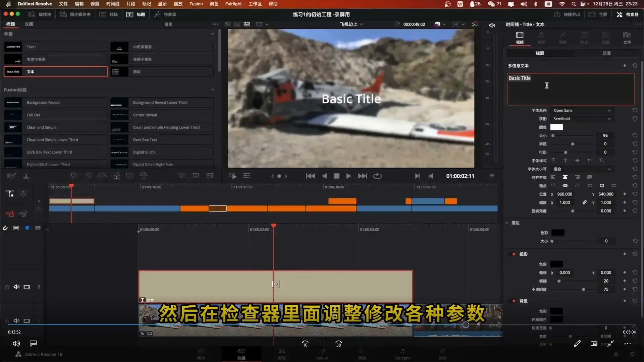Switch to the Fusion page
Viewport: 644px width, 362px height.
tap(322, 354)
